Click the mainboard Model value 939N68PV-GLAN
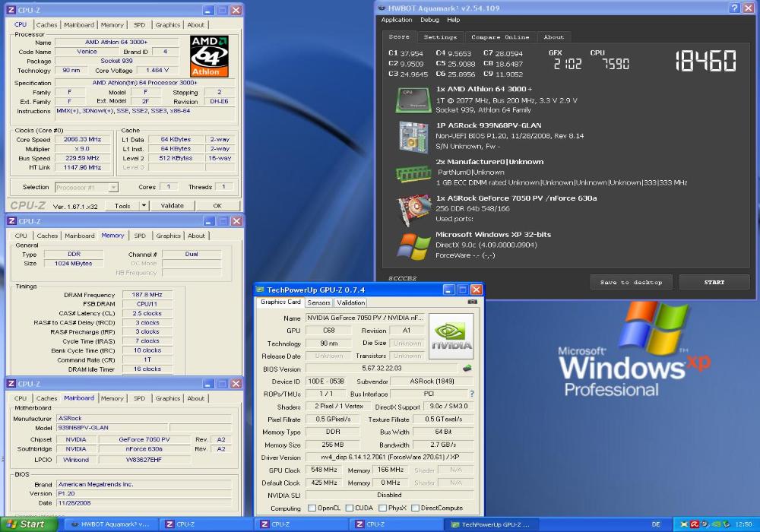Image resolution: width=760 pixels, height=532 pixels. [x=112, y=428]
